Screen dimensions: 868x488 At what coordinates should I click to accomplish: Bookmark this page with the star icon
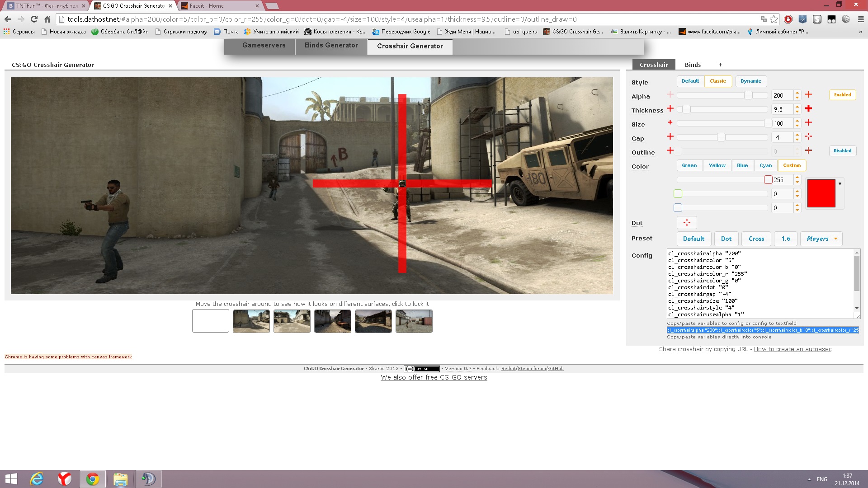pos(774,19)
